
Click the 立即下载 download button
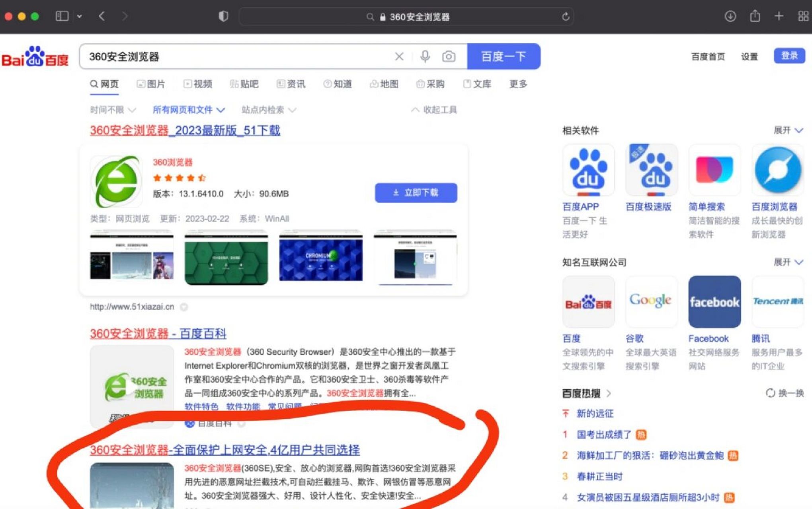click(x=416, y=193)
